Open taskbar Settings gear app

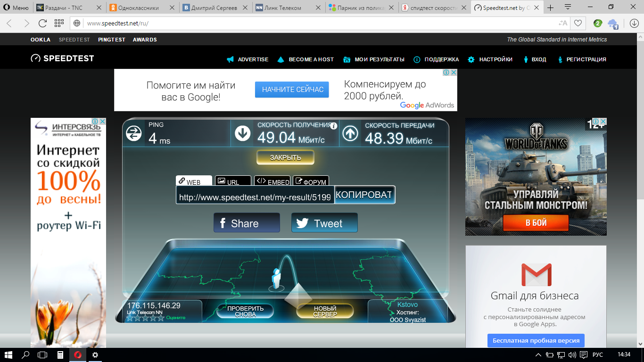tap(95, 355)
